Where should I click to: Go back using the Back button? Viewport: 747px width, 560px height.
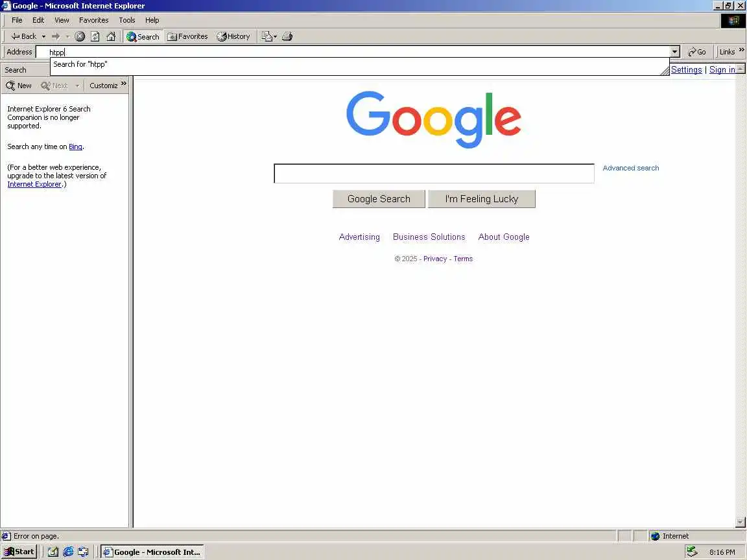[x=23, y=36]
